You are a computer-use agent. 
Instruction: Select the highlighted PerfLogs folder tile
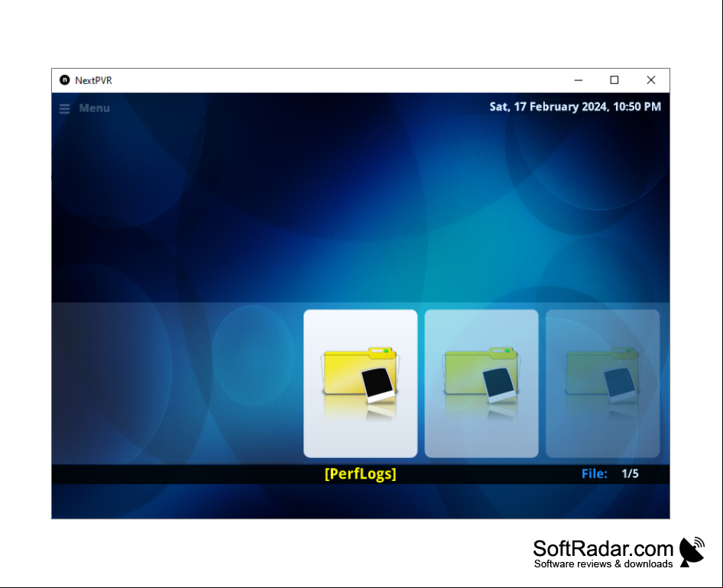pos(361,384)
